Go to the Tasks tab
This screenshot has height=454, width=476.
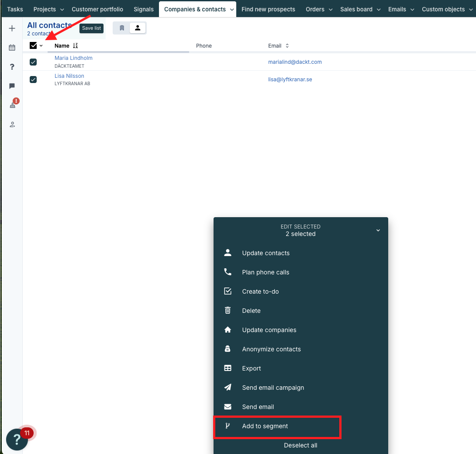[x=15, y=9]
